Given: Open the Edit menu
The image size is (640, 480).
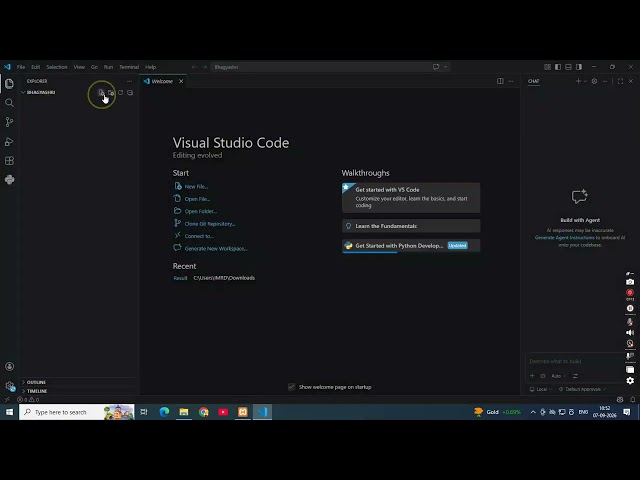Looking at the screenshot, I should click(x=36, y=67).
